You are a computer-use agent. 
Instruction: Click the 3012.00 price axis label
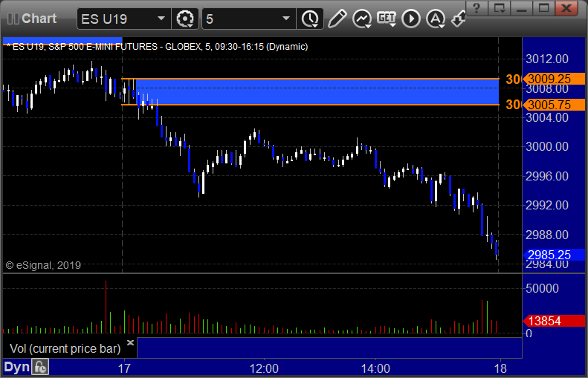pyautogui.click(x=547, y=59)
